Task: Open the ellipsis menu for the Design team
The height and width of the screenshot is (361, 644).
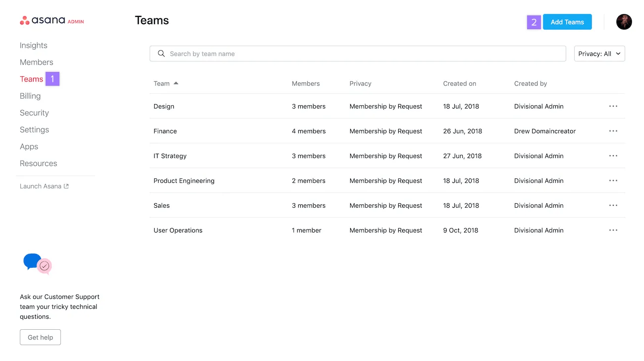Action: [613, 106]
